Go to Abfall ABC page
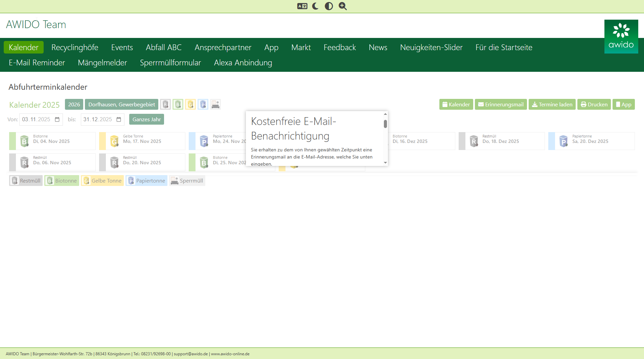 coord(164,47)
